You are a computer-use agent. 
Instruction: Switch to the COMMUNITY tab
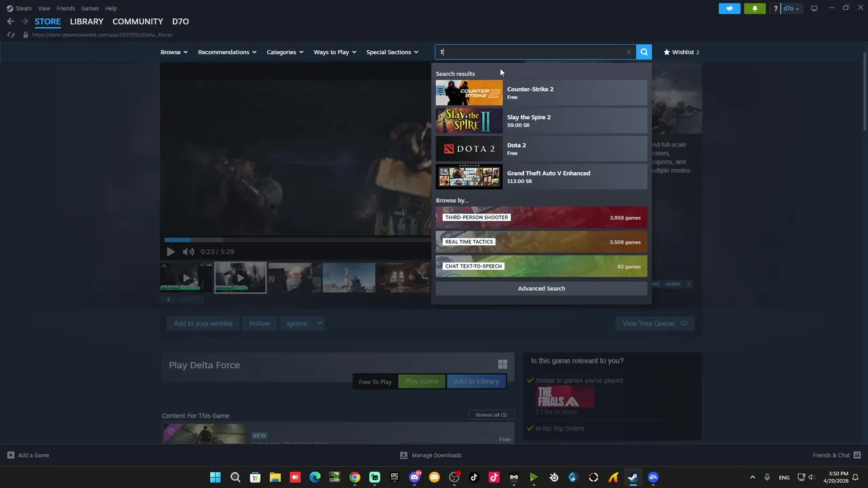tap(138, 22)
